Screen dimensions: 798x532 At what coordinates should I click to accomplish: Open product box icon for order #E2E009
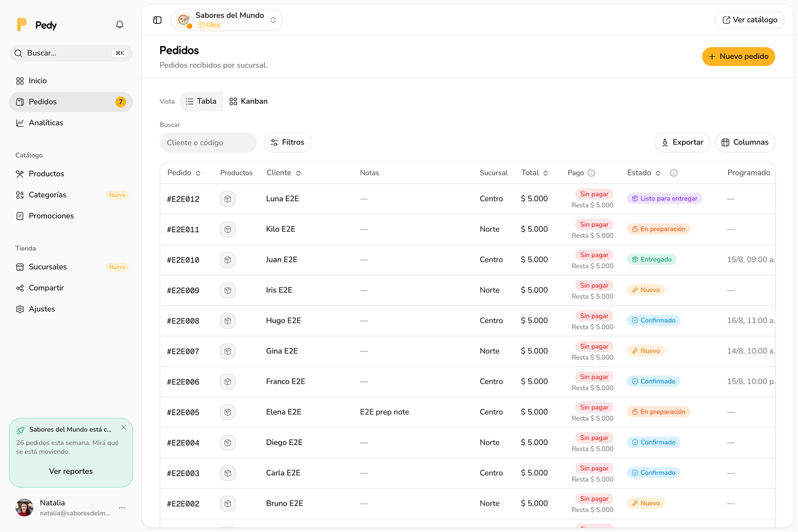pyautogui.click(x=228, y=290)
